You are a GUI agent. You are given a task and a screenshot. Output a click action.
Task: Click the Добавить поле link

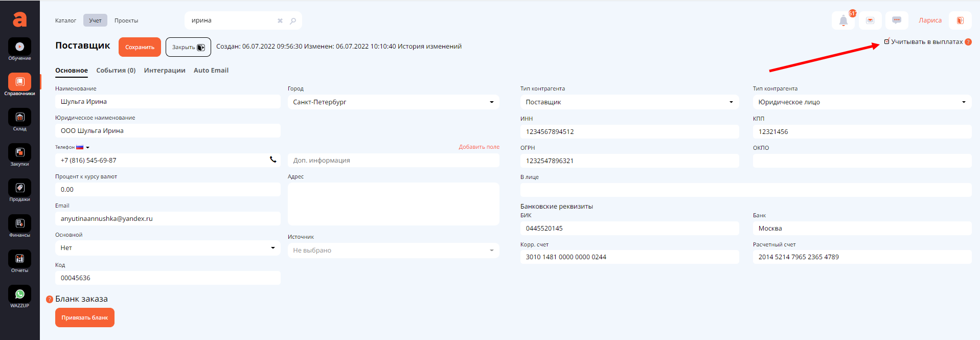[478, 147]
